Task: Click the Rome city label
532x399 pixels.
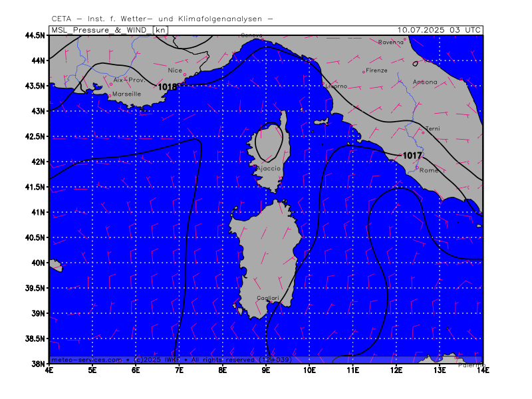Action: click(x=429, y=170)
